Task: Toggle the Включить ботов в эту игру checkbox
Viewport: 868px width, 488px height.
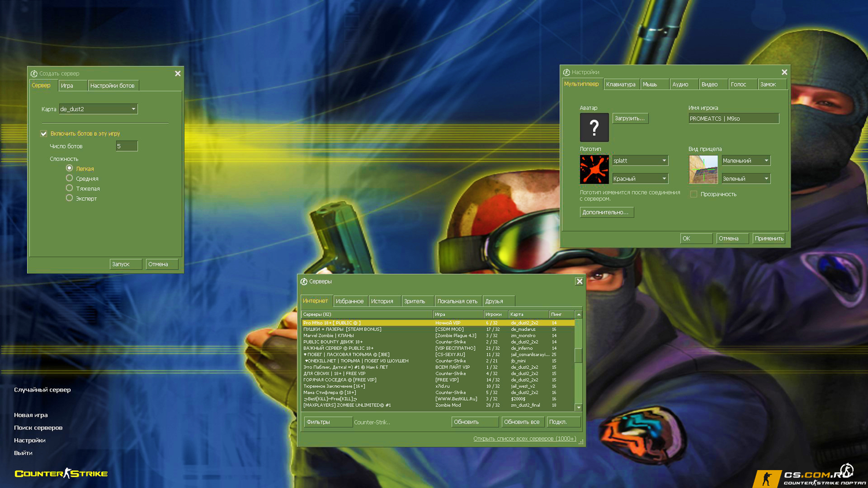Action: 44,134
